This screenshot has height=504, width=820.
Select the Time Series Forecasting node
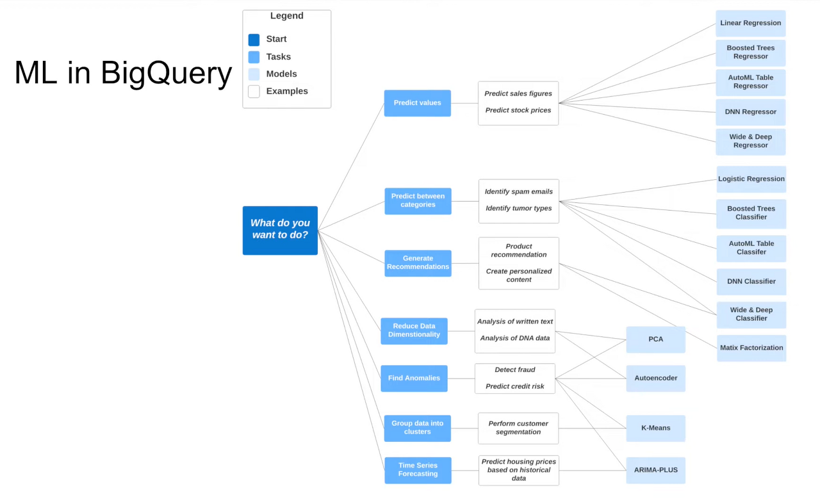pyautogui.click(x=418, y=470)
